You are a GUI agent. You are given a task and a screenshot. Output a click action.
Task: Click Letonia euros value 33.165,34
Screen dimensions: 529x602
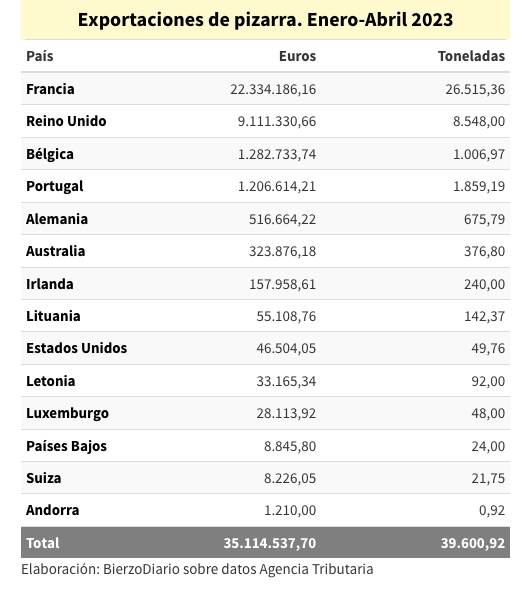click(x=286, y=381)
